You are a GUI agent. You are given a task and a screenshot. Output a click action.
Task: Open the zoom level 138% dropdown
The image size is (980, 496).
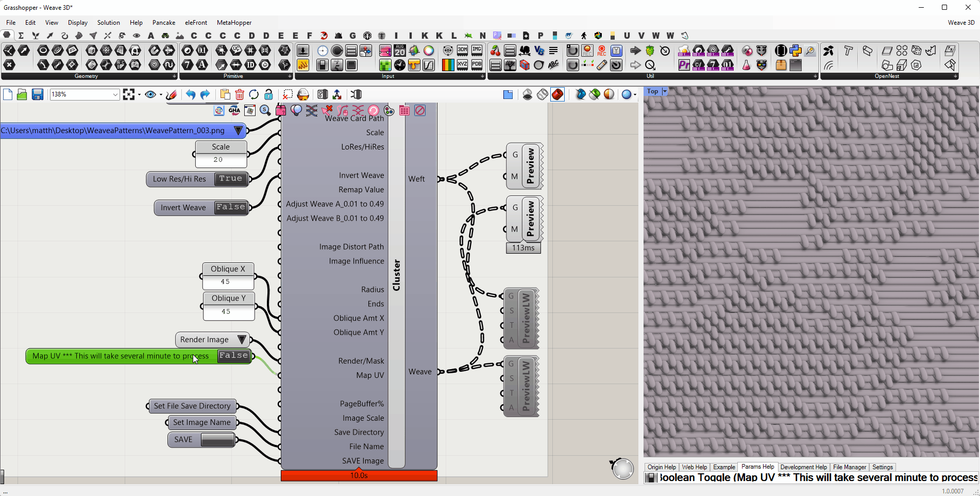(115, 94)
